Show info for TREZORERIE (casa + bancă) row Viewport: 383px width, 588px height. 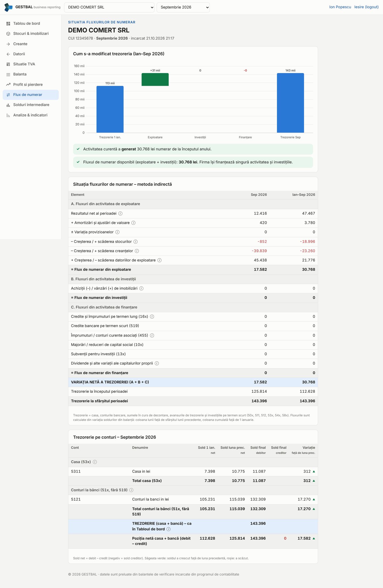[169, 529]
